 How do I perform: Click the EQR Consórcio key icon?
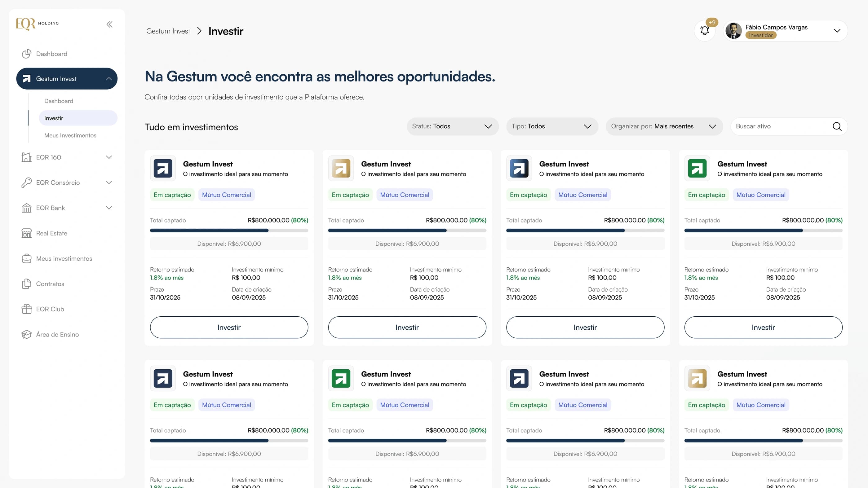click(x=27, y=182)
